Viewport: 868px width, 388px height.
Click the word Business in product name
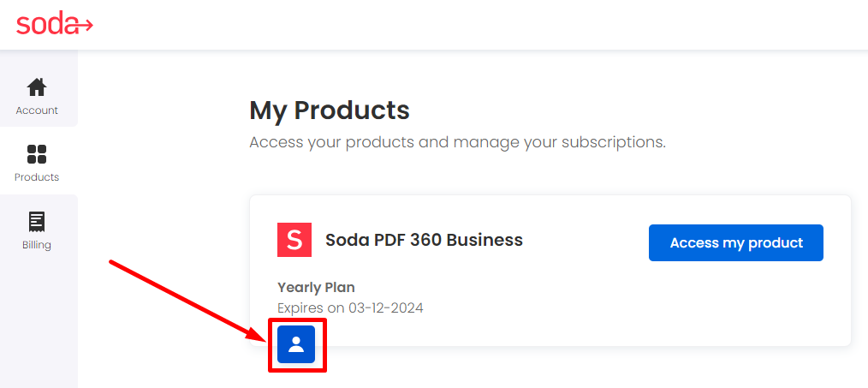point(485,240)
